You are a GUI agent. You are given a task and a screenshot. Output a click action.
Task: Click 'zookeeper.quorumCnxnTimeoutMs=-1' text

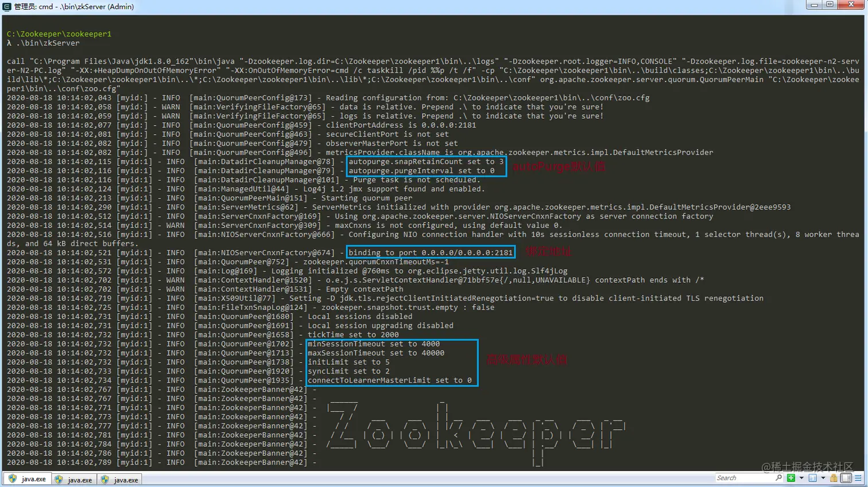376,262
